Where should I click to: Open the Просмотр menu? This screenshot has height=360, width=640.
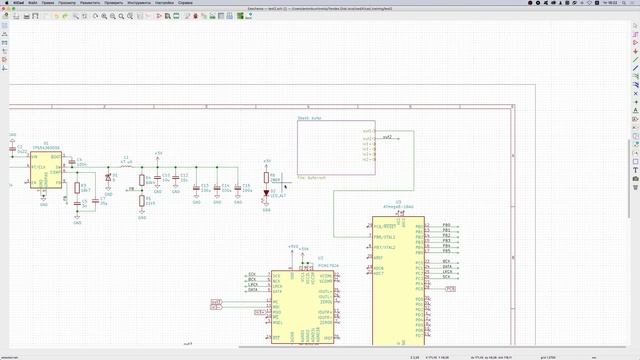[x=67, y=2]
